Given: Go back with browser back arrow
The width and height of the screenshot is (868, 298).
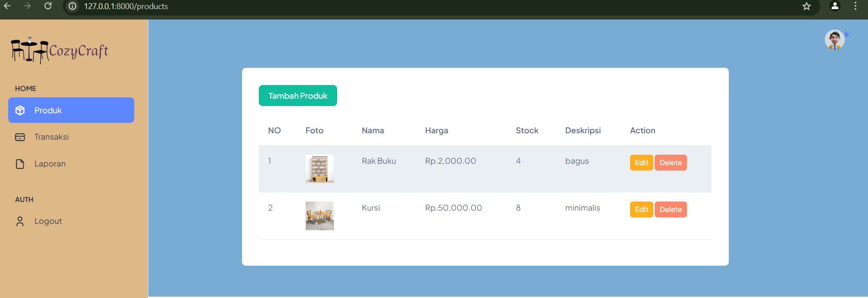Looking at the screenshot, I should pyautogui.click(x=7, y=6).
